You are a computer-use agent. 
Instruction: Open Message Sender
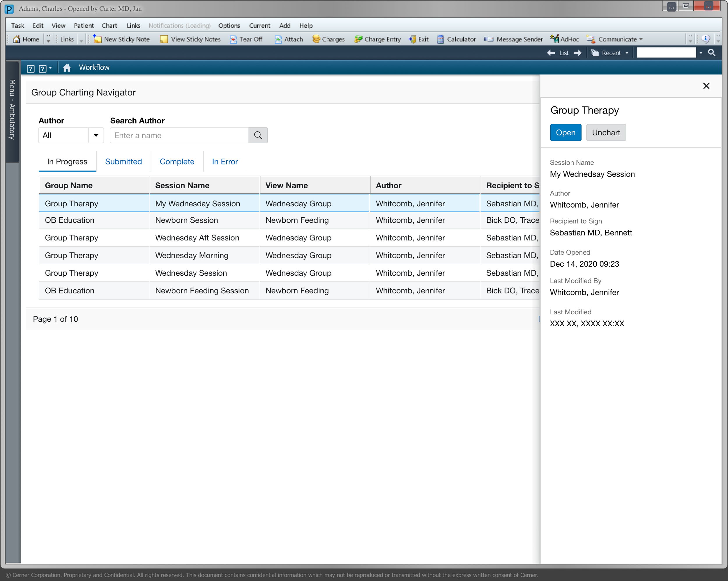pyautogui.click(x=513, y=39)
